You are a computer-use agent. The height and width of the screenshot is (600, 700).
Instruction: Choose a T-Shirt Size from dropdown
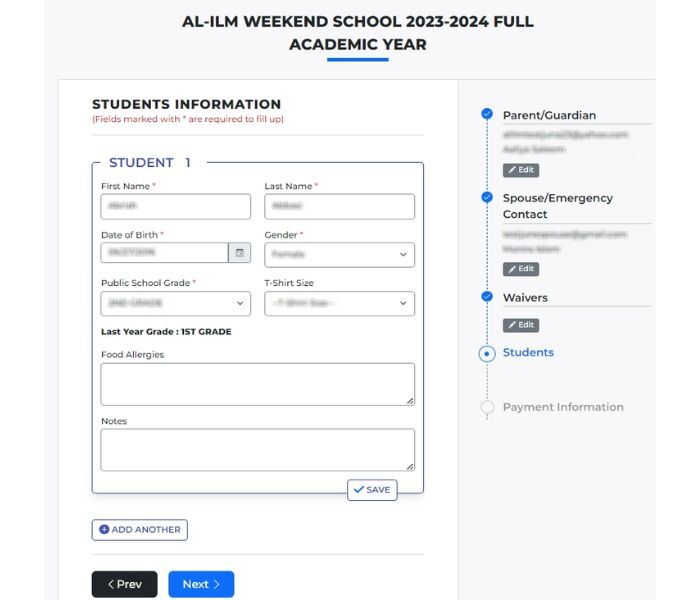coord(339,303)
